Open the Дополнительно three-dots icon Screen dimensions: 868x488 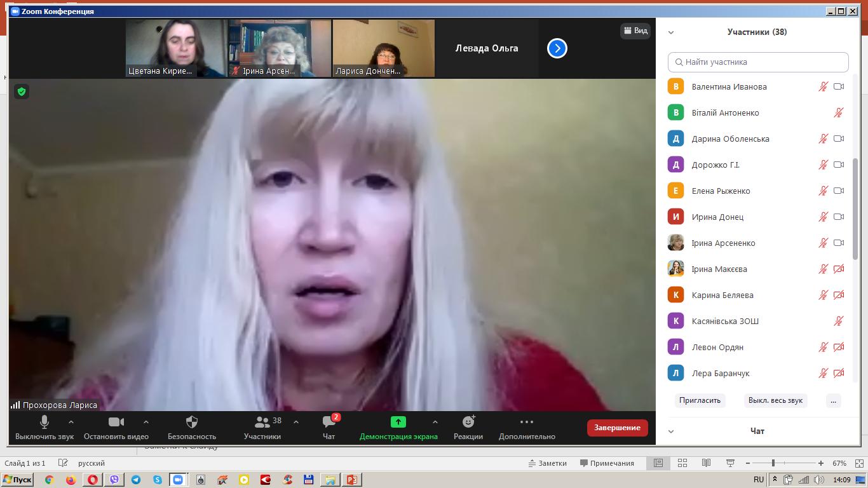(x=526, y=422)
